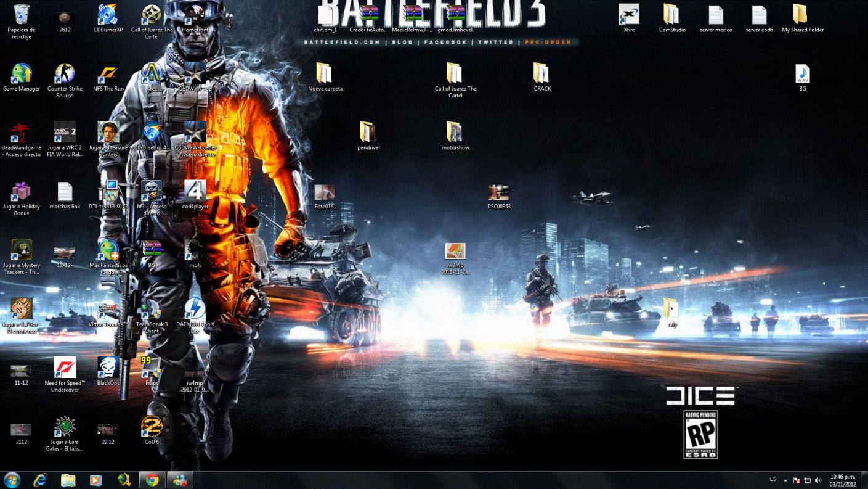868x489 pixels.
Task: Click the ES language indicator
Action: pyautogui.click(x=773, y=479)
